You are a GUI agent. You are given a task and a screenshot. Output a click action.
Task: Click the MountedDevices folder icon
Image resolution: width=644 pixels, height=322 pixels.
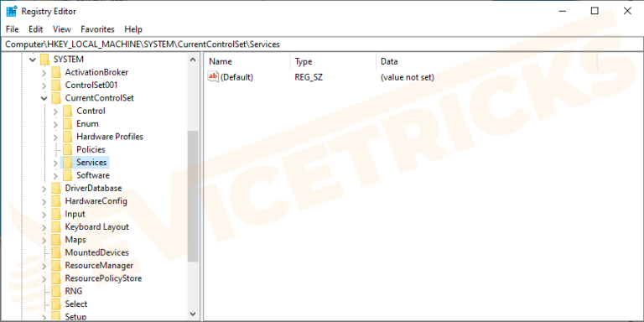tap(56, 252)
